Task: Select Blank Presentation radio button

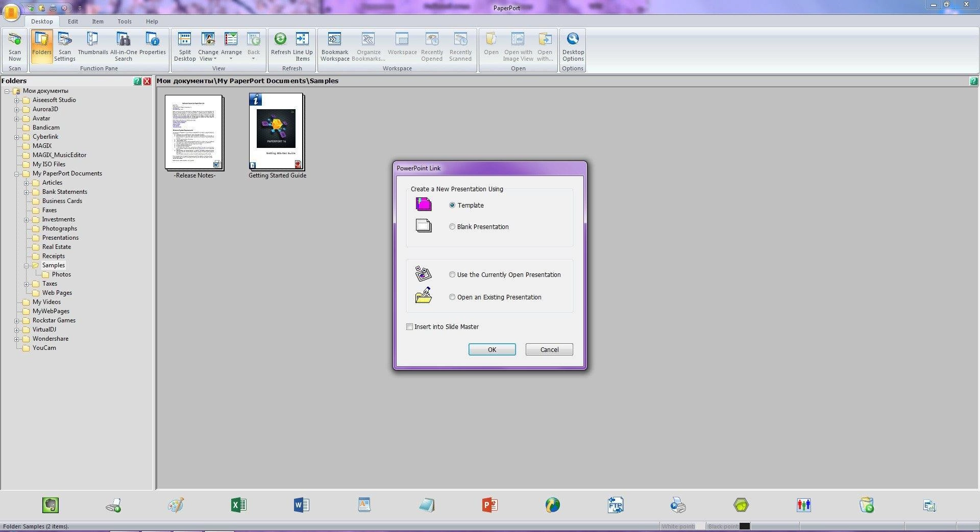Action: (452, 226)
